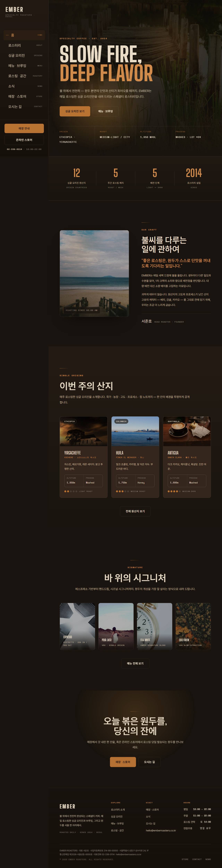Open the Espresso signature card
Viewport: 222px width, 868px height.
point(78,626)
